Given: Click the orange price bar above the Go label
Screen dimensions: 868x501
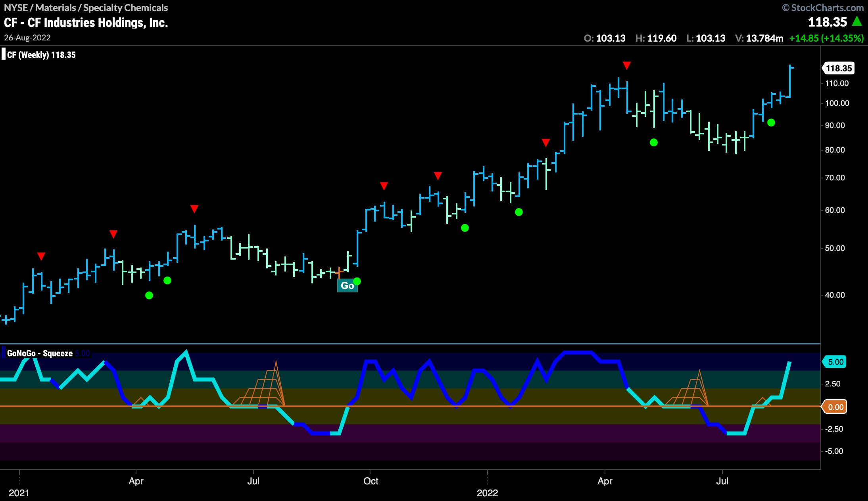Looking at the screenshot, I should tap(339, 273).
